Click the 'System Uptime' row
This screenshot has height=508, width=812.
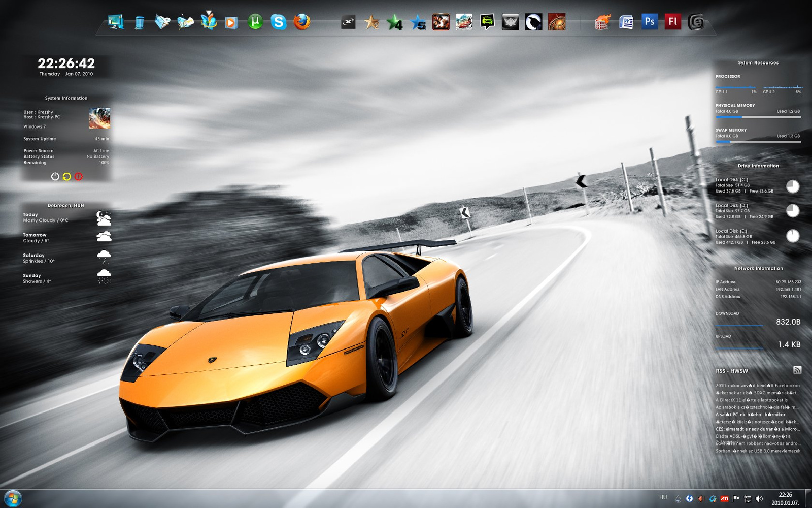click(x=66, y=139)
